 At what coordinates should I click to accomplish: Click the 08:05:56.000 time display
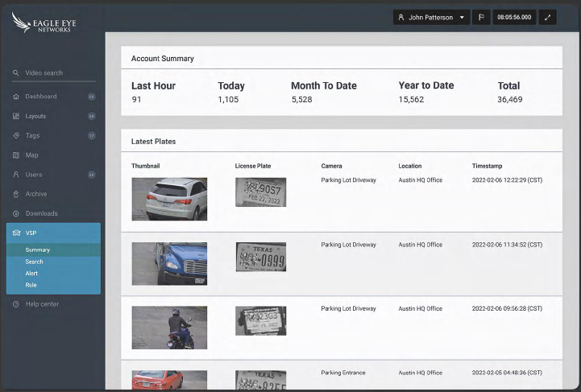(514, 18)
